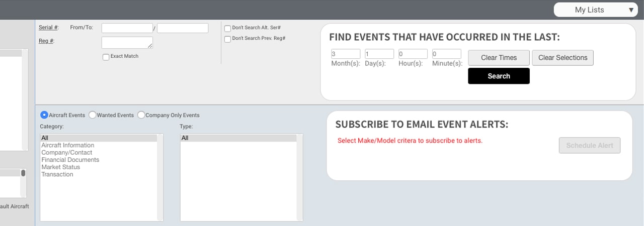This screenshot has height=226, width=644.
Task: Check Don't Search Prev. Reg#
Action: 227,39
